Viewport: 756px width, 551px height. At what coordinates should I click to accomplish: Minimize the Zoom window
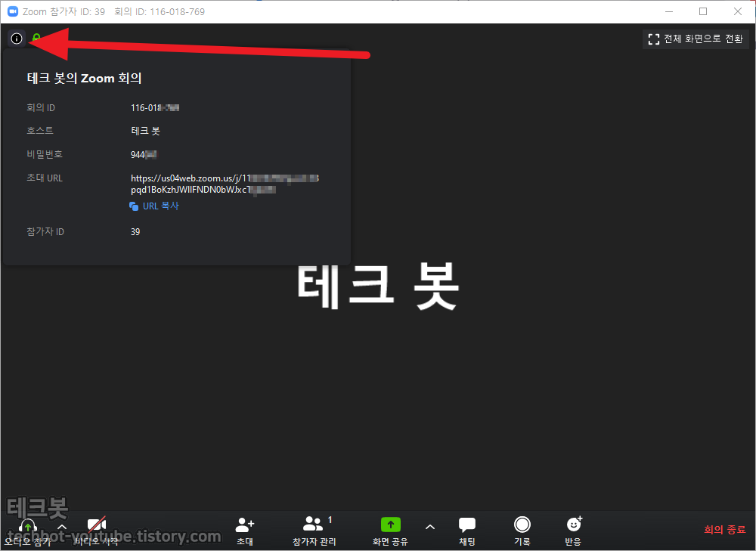[669, 11]
